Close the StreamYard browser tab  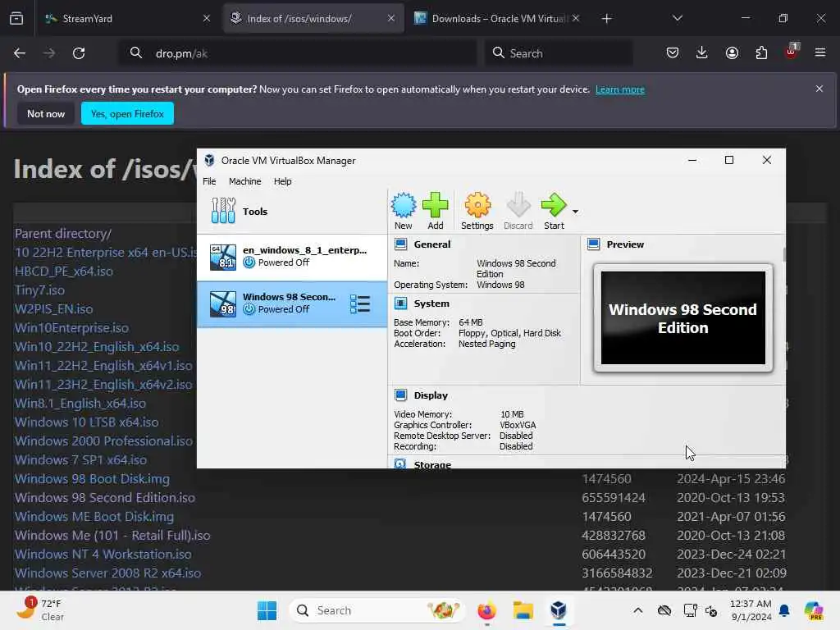click(207, 18)
